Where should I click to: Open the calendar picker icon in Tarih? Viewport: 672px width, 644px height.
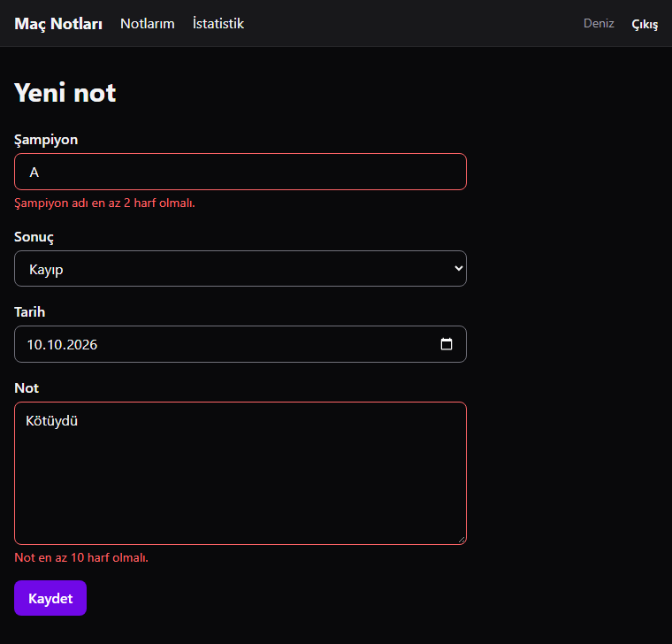(x=447, y=344)
